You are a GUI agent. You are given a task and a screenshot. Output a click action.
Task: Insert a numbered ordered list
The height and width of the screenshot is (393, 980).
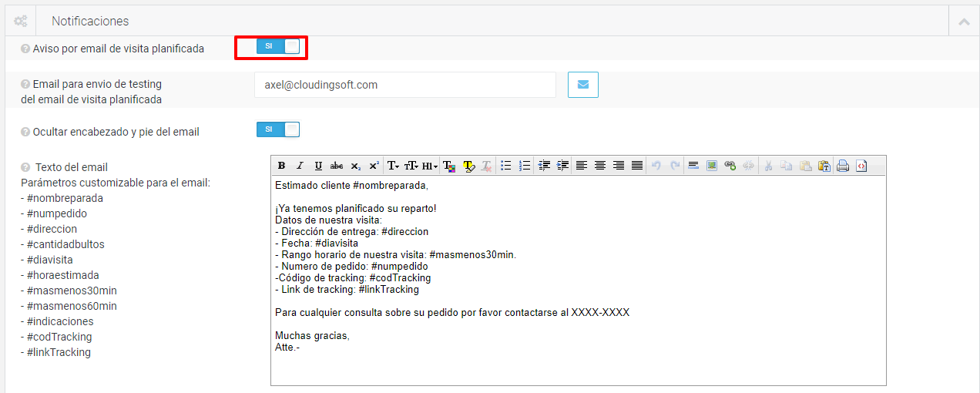click(x=525, y=166)
